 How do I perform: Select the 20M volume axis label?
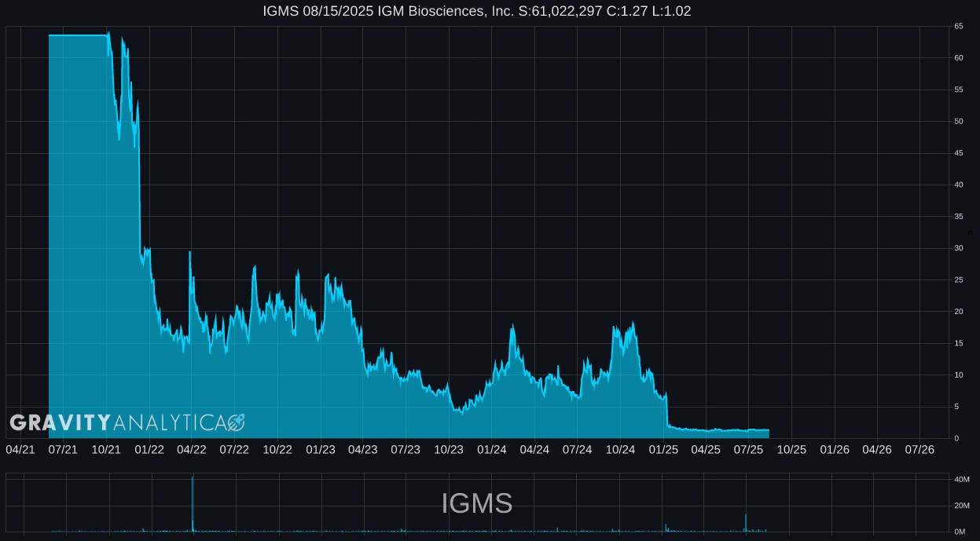961,506
